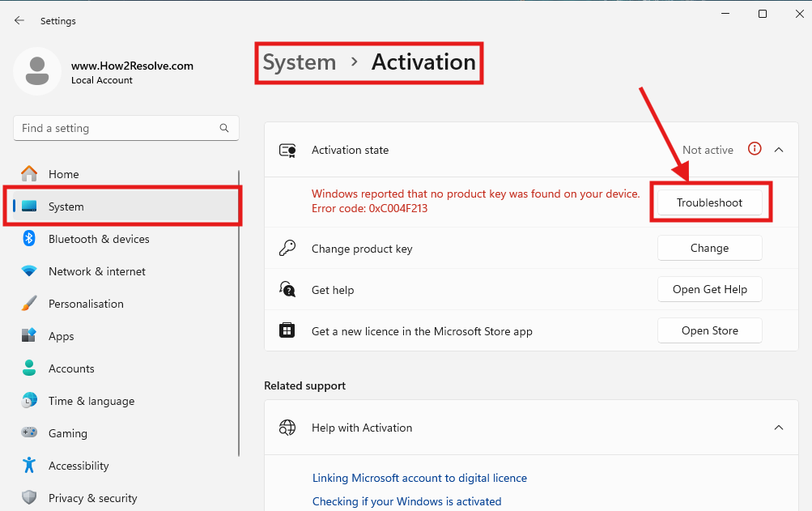The height and width of the screenshot is (511, 812).
Task: Open Privacy & security settings
Action: pyautogui.click(x=124, y=498)
